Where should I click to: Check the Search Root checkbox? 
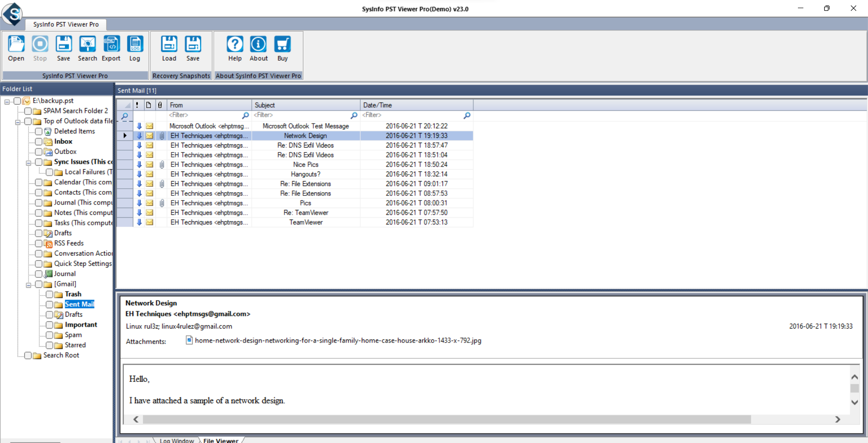28,355
